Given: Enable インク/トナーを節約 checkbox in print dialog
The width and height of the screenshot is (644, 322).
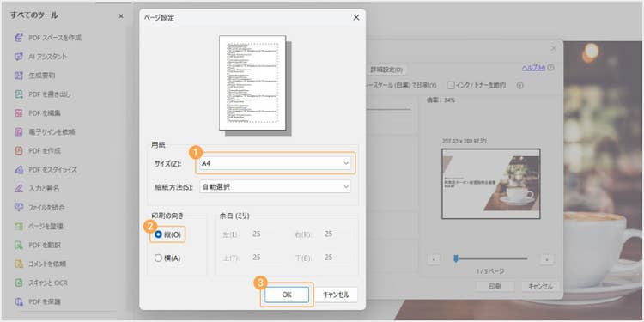Looking at the screenshot, I should pyautogui.click(x=451, y=85).
